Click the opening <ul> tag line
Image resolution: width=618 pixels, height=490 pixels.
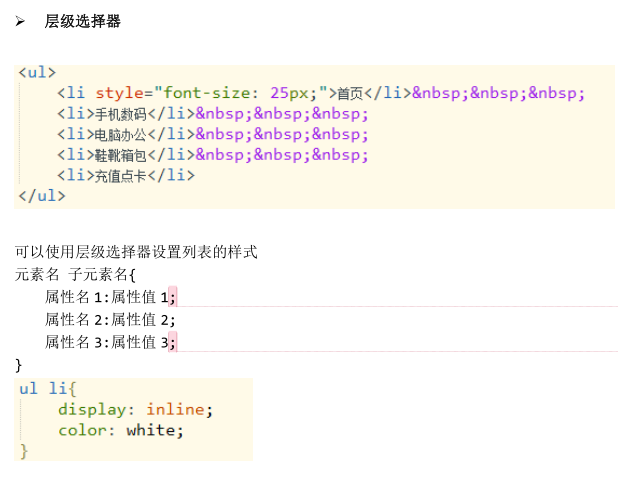pyautogui.click(x=37, y=73)
